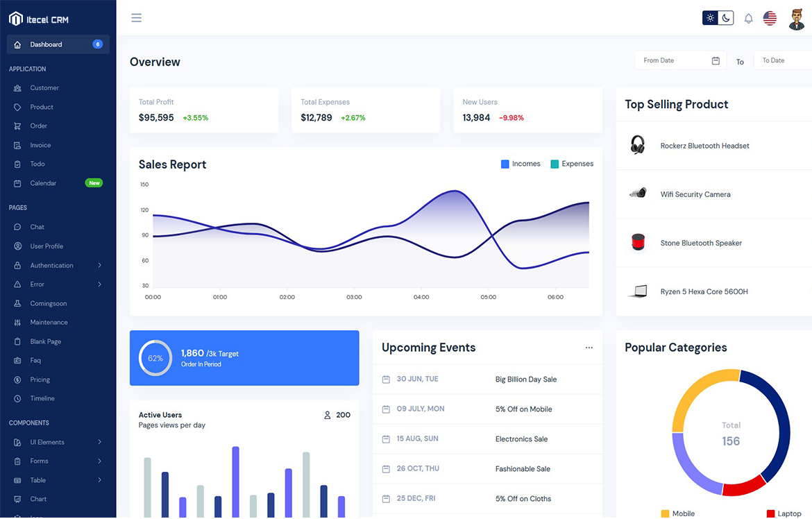Switch to dark mode with moon icon
The height and width of the screenshot is (519, 812).
(726, 18)
